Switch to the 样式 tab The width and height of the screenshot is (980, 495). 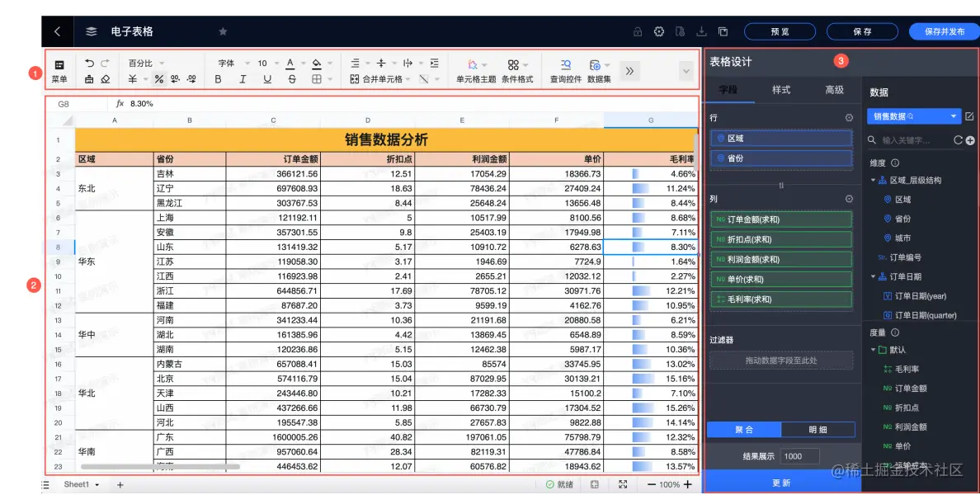(781, 90)
